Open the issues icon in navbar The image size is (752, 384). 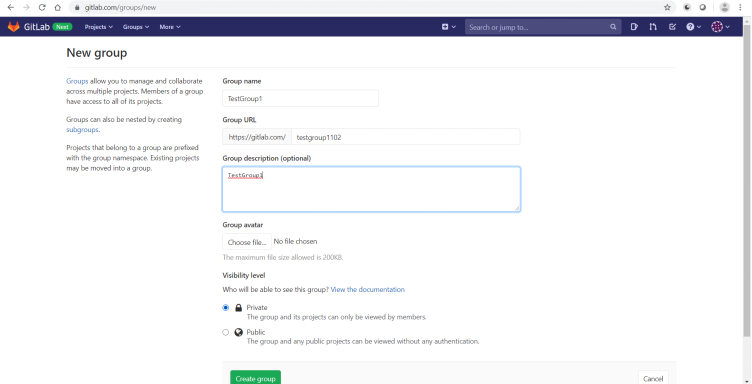634,27
